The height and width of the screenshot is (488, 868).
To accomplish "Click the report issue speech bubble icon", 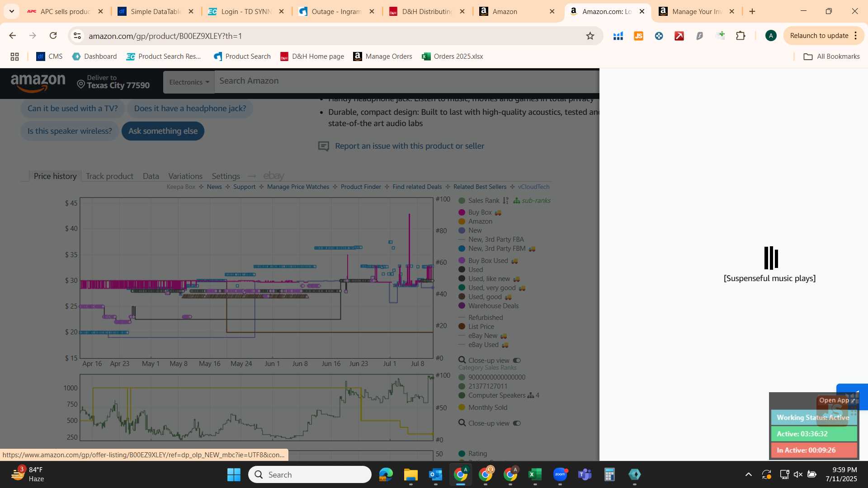I will [x=323, y=146].
